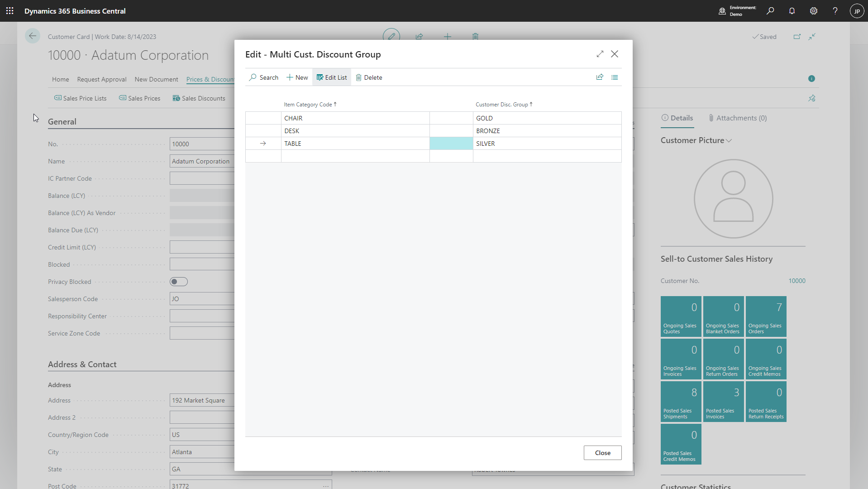Open the Home menu tab
The width and height of the screenshot is (868, 489).
(x=61, y=79)
